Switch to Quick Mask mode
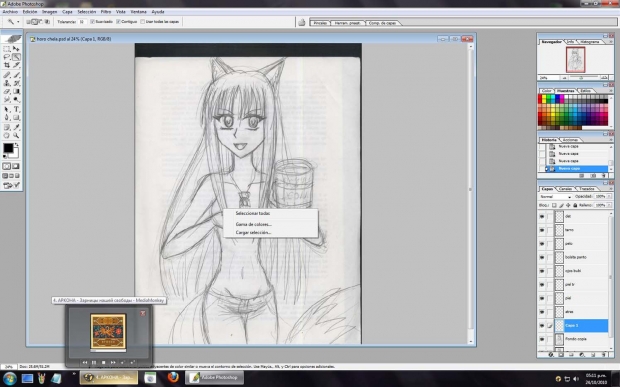The image size is (620, 387). click(x=16, y=166)
